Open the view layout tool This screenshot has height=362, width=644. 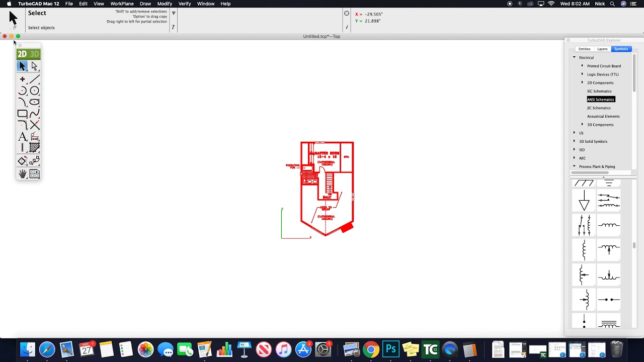[34, 173]
